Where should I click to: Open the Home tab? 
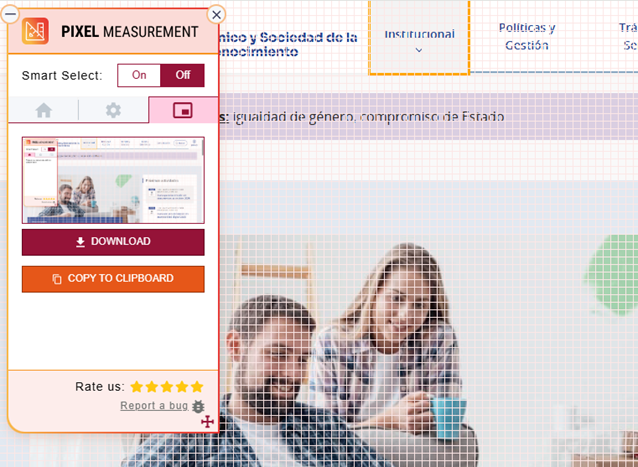click(x=44, y=110)
